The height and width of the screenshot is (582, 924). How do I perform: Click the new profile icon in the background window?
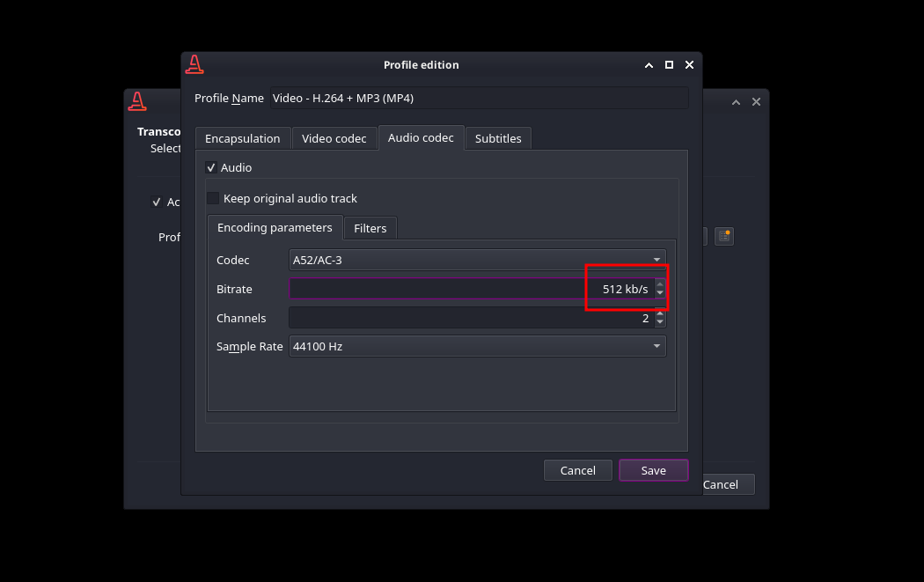[723, 236]
